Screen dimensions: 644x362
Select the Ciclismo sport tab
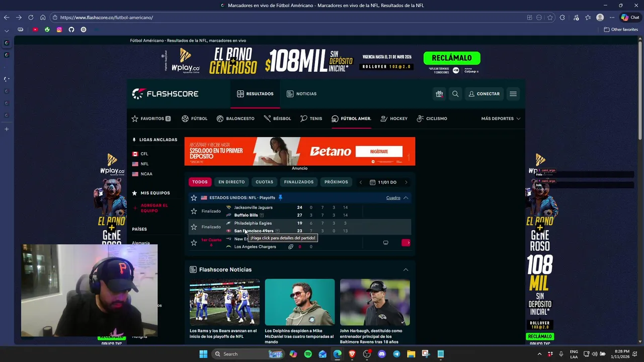[432, 119]
